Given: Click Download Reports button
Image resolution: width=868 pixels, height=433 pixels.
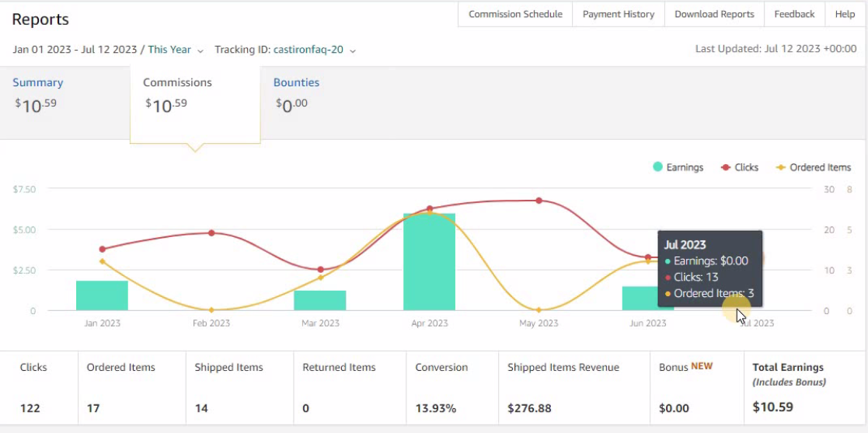Looking at the screenshot, I should [x=714, y=15].
